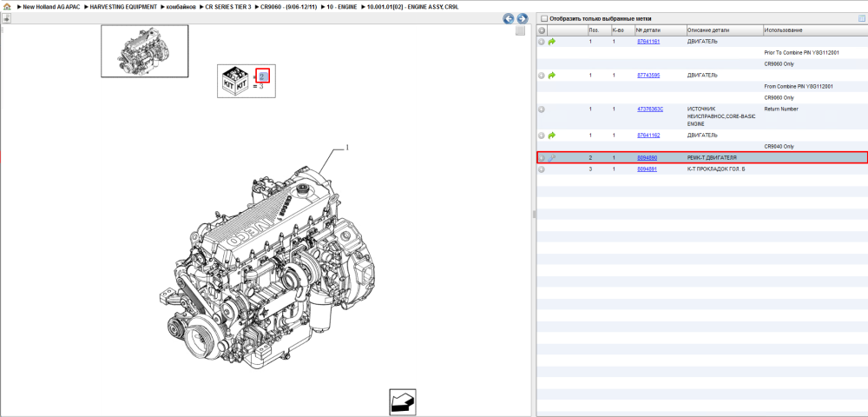Open part number link 87641162
This screenshot has width=868, height=417.
pos(648,136)
